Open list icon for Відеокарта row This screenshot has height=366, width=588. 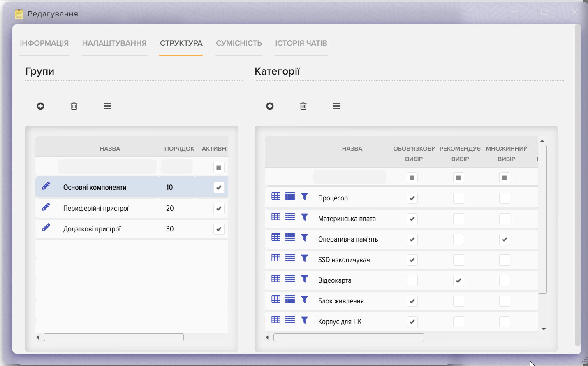290,279
